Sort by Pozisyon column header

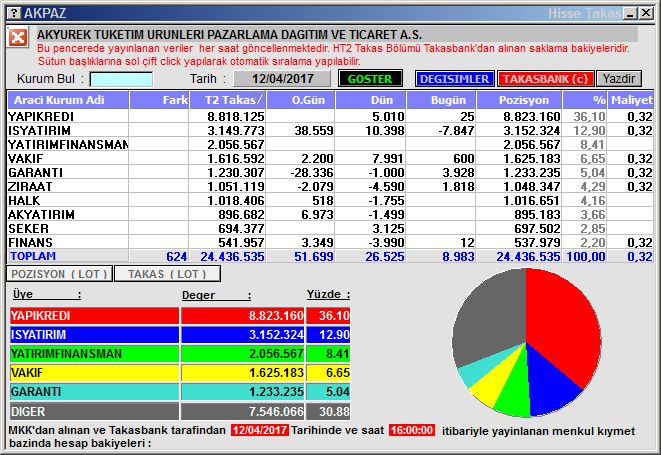point(519,100)
